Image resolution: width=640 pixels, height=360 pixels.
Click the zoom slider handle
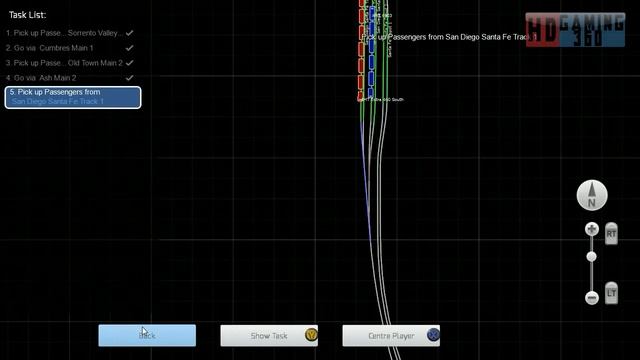pos(591,256)
